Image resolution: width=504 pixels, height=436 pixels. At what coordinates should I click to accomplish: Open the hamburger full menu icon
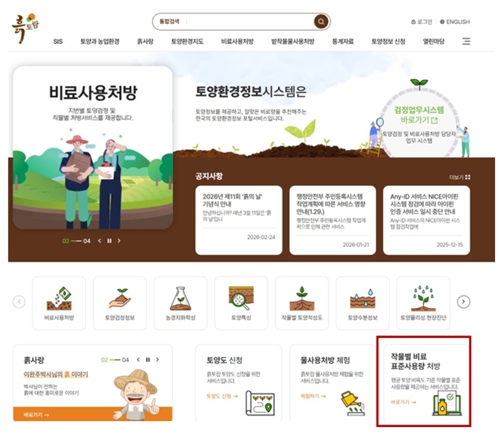click(x=466, y=41)
